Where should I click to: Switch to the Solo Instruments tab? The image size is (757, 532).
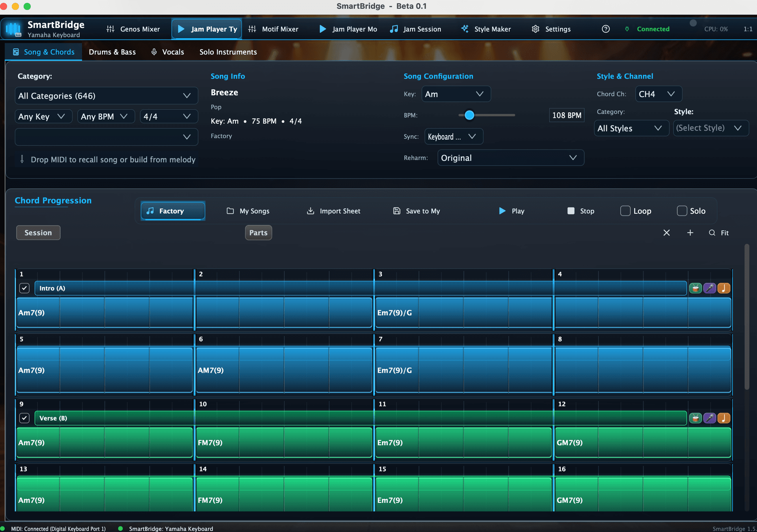point(228,52)
